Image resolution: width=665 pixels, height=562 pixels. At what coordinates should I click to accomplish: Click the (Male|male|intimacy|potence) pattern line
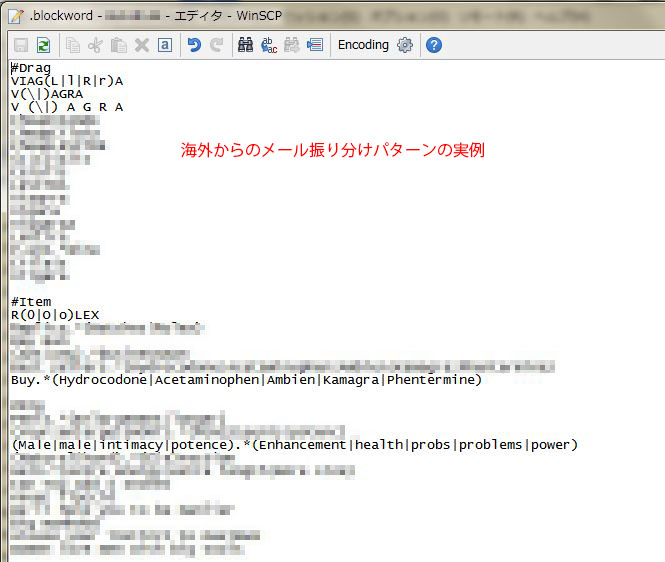point(295,445)
